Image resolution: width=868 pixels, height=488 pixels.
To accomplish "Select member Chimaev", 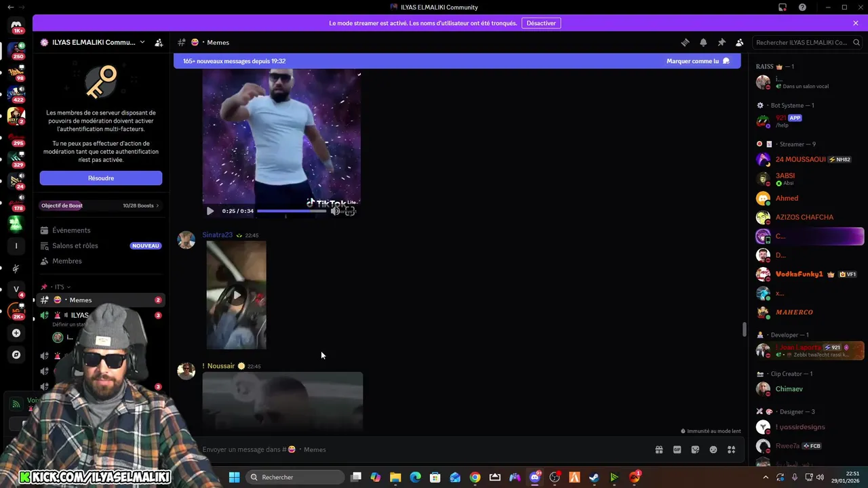I will (810, 389).
